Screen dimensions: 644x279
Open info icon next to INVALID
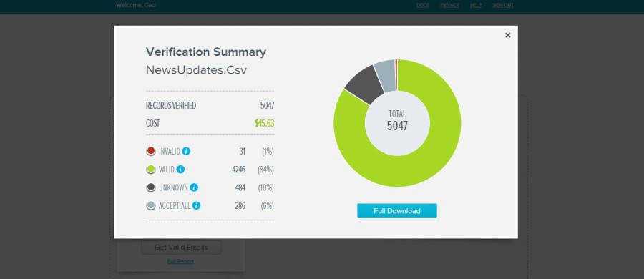[186, 151]
